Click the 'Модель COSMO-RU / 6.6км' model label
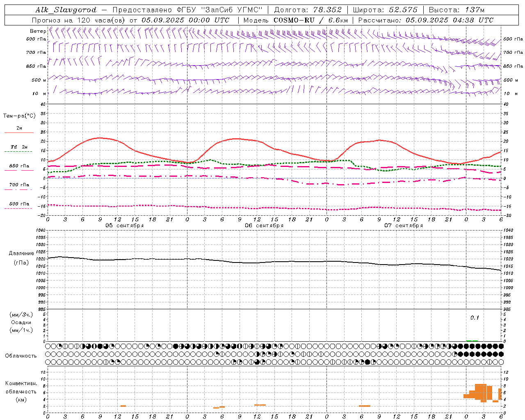 coord(296,20)
